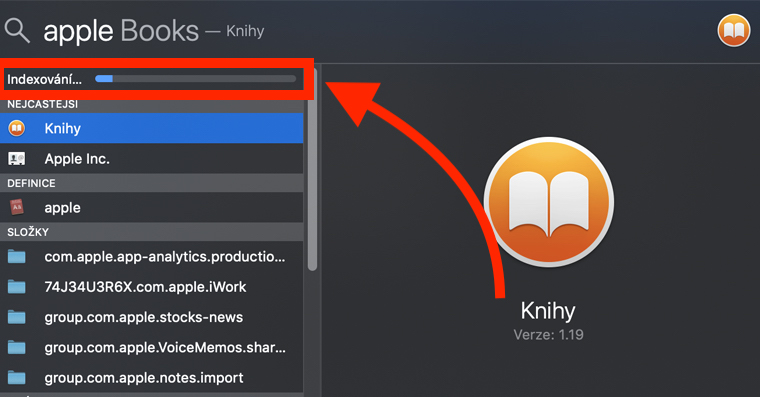
Task: Click the 'Verze: 1.19' version text
Action: (549, 335)
